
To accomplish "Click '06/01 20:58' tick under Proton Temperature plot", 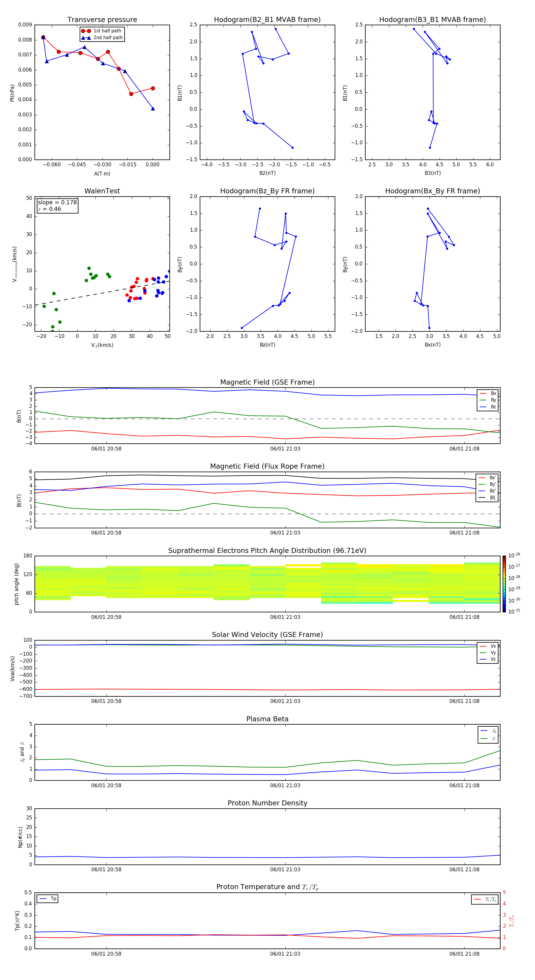I will coord(106,954).
